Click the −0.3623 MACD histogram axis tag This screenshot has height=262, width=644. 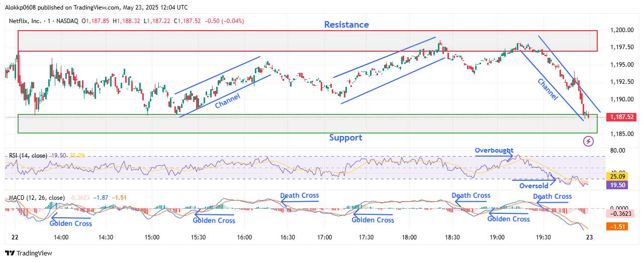pos(621,213)
